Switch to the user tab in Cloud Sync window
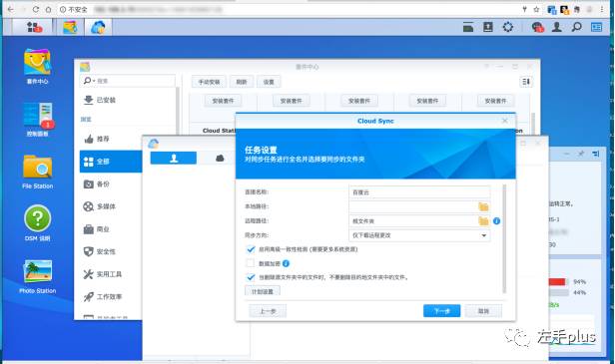615x364 pixels. click(174, 158)
